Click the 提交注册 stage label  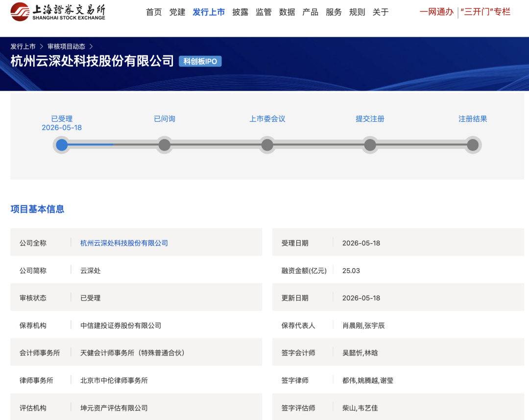pos(370,118)
